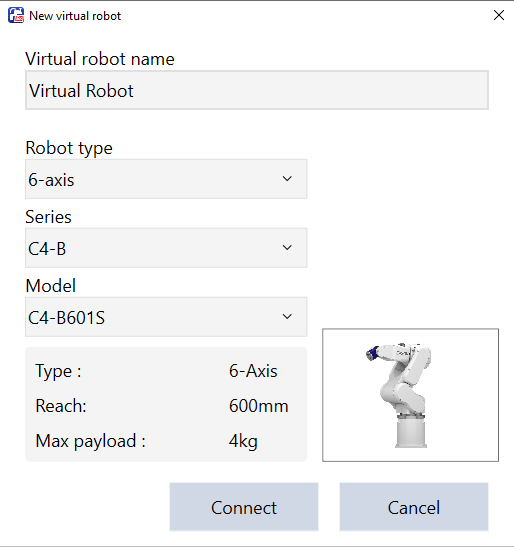Open the Series combo box showing C4-B
Viewport: 514px width, 547px height.
click(166, 248)
